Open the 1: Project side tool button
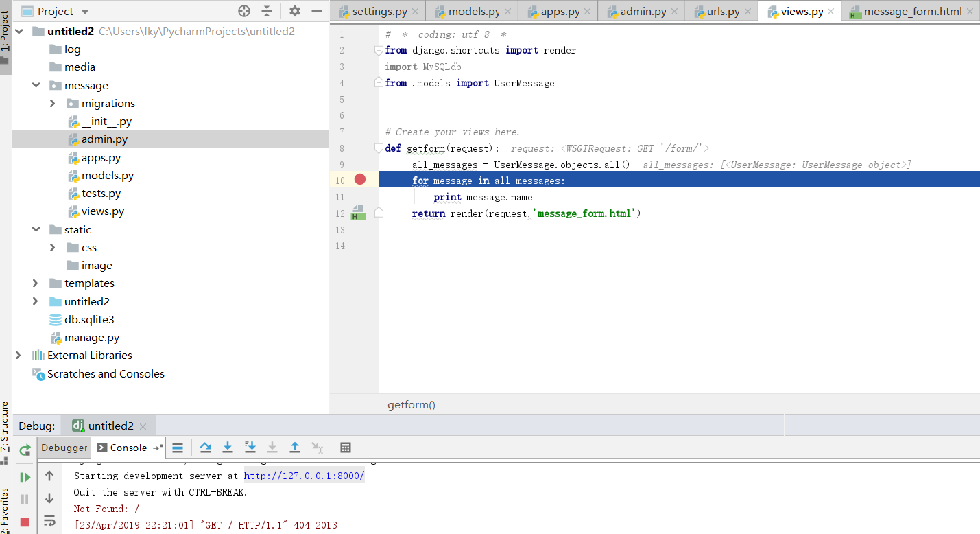This screenshot has width=980, height=534. point(5,36)
